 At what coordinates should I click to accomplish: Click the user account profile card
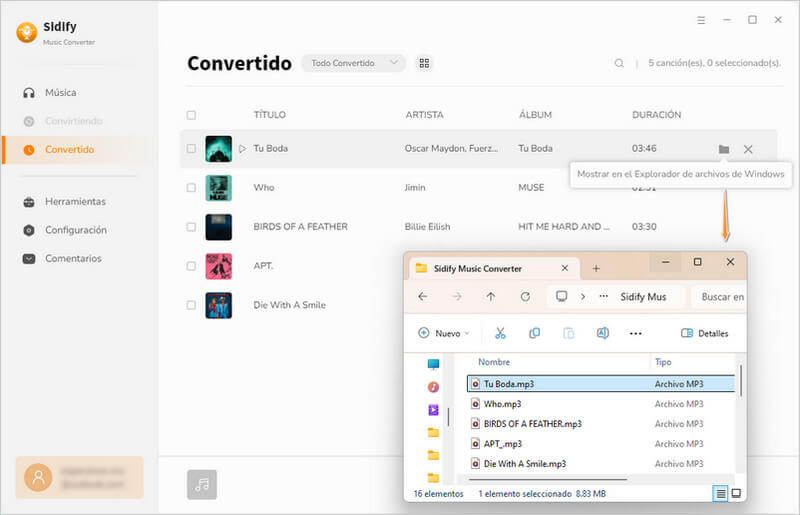(80, 477)
